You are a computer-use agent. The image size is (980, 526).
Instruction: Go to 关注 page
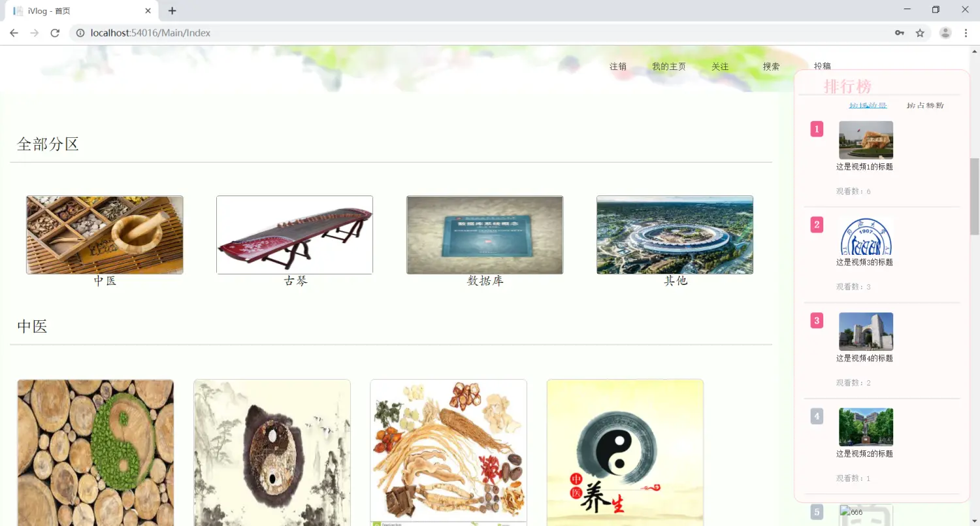[720, 67]
